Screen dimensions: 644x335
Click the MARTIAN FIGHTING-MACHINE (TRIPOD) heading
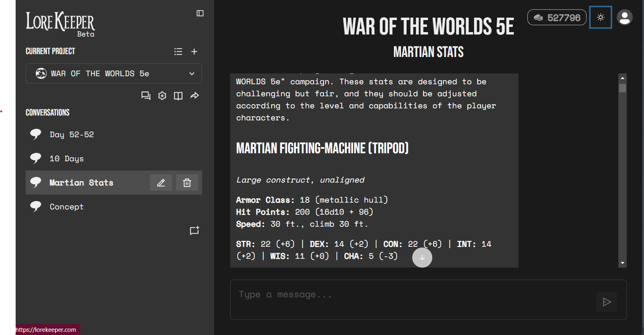coord(322,148)
